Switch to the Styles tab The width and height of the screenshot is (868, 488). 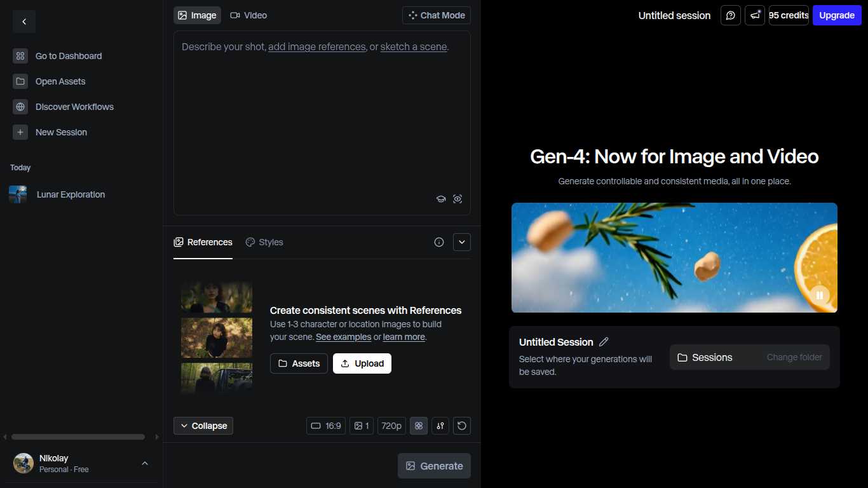(x=264, y=242)
